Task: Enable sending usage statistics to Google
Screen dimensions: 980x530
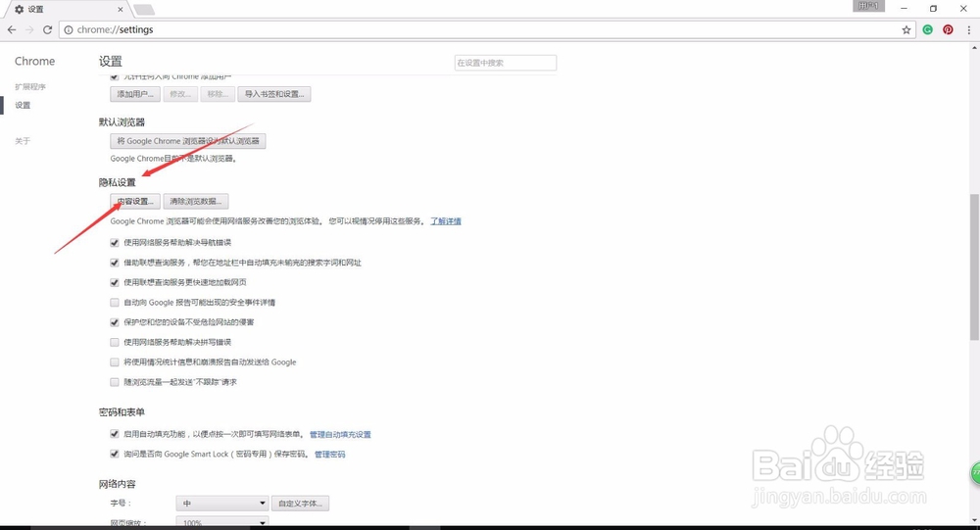Action: (115, 361)
